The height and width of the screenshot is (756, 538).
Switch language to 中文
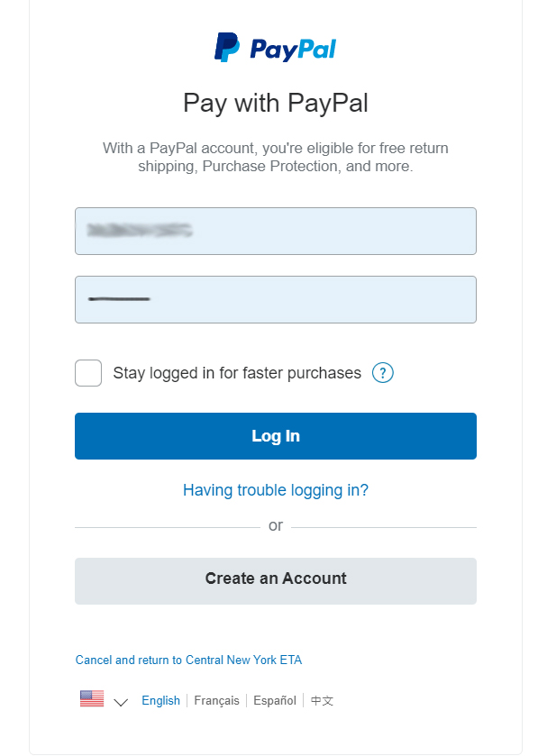(x=322, y=700)
